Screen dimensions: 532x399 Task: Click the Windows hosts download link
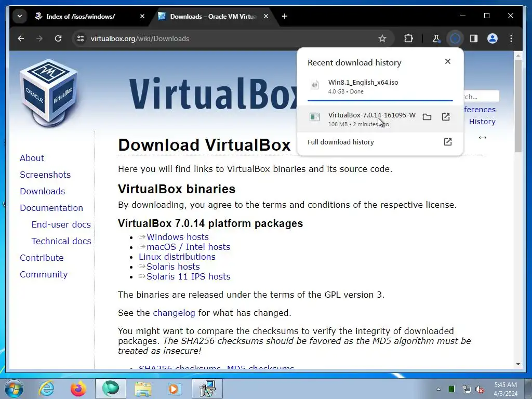(178, 237)
